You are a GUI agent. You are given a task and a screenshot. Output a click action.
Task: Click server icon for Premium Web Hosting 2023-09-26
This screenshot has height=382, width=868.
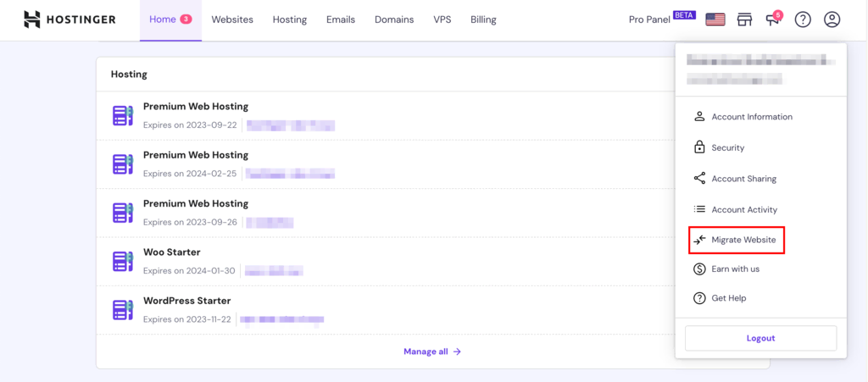click(x=123, y=213)
